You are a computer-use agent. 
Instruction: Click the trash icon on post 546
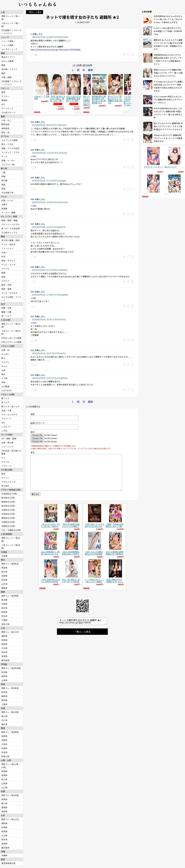pos(128,214)
